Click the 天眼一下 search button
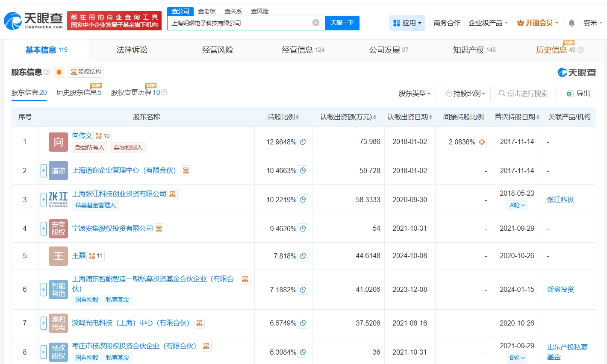 coord(342,23)
